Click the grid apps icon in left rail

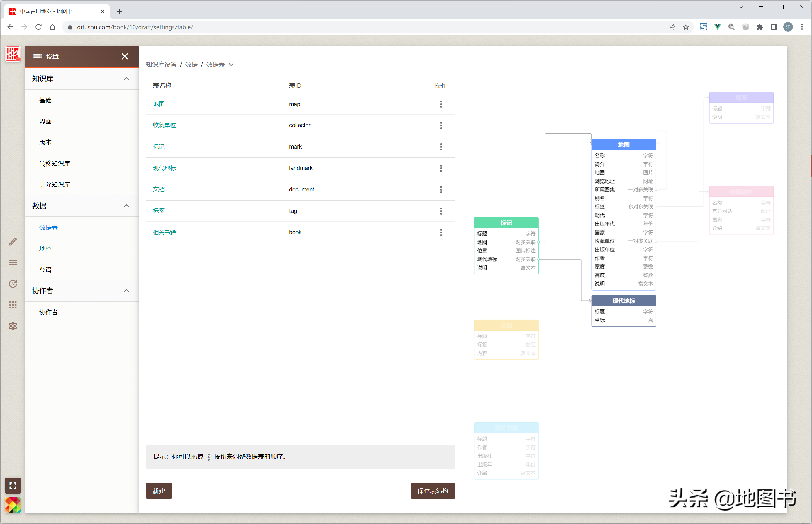(x=13, y=305)
